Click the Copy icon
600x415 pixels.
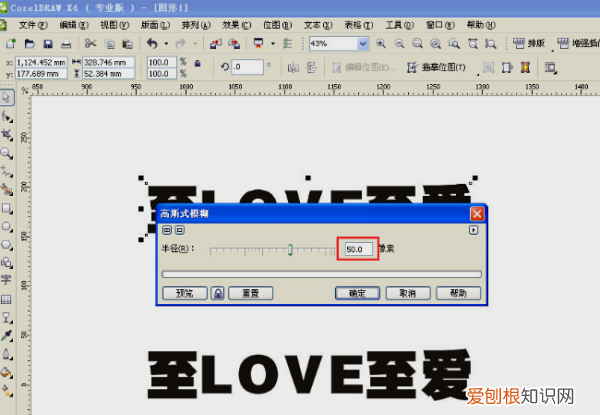pyautogui.click(x=110, y=44)
